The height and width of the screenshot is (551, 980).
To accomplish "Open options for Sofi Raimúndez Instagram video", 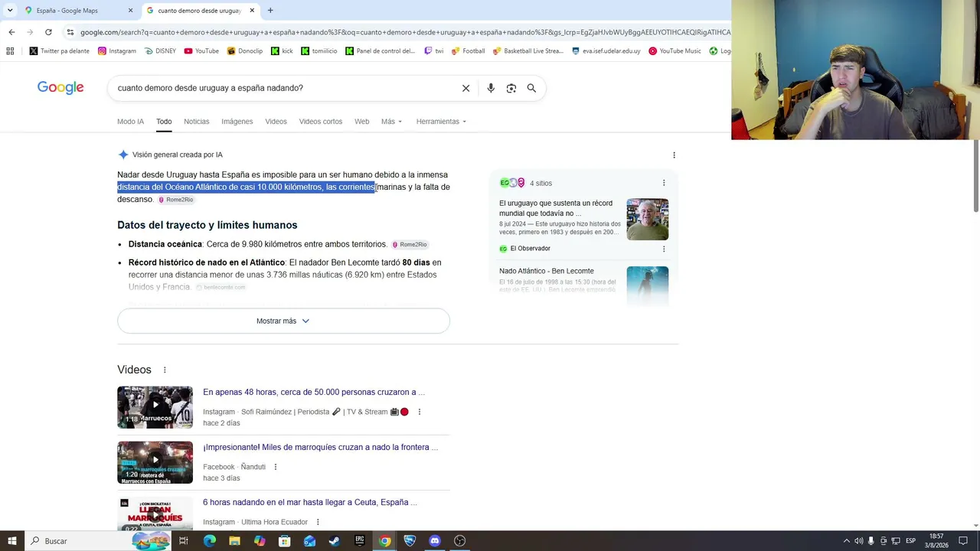I will 419,412.
